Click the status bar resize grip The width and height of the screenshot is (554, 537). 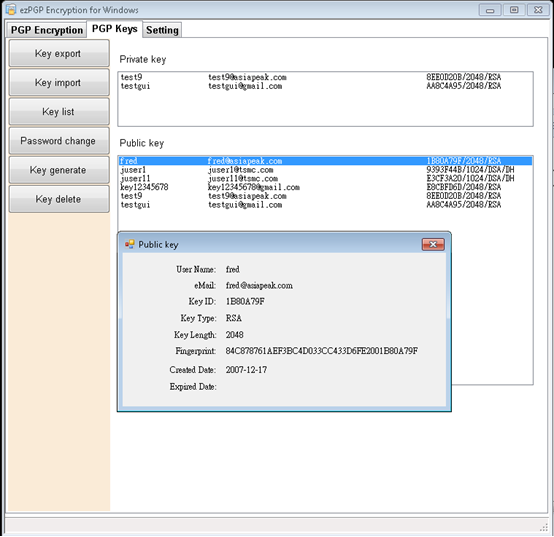544,528
